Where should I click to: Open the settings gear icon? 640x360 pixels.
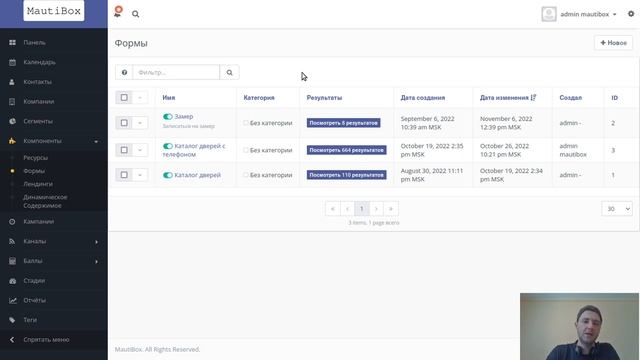pyautogui.click(x=631, y=14)
